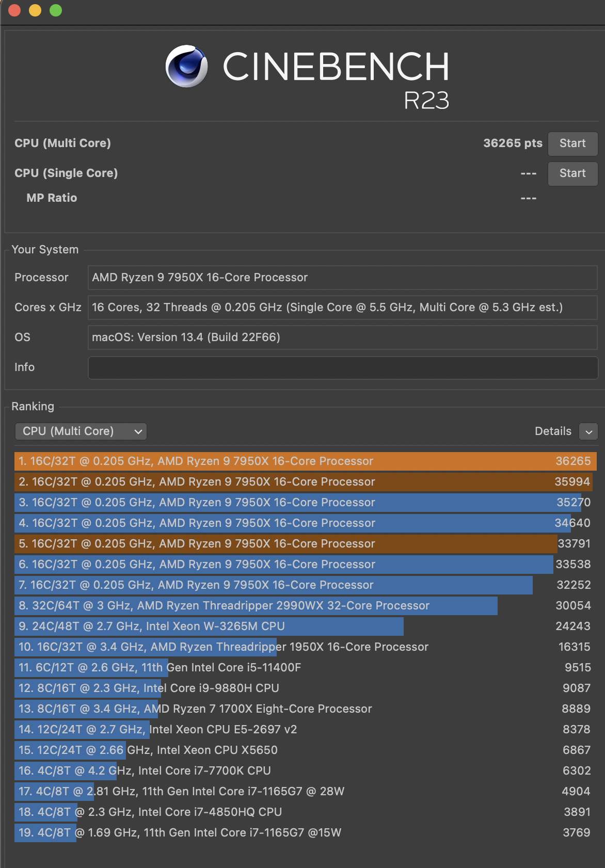605x868 pixels.
Task: Click the MP Ratio label
Action: [52, 198]
